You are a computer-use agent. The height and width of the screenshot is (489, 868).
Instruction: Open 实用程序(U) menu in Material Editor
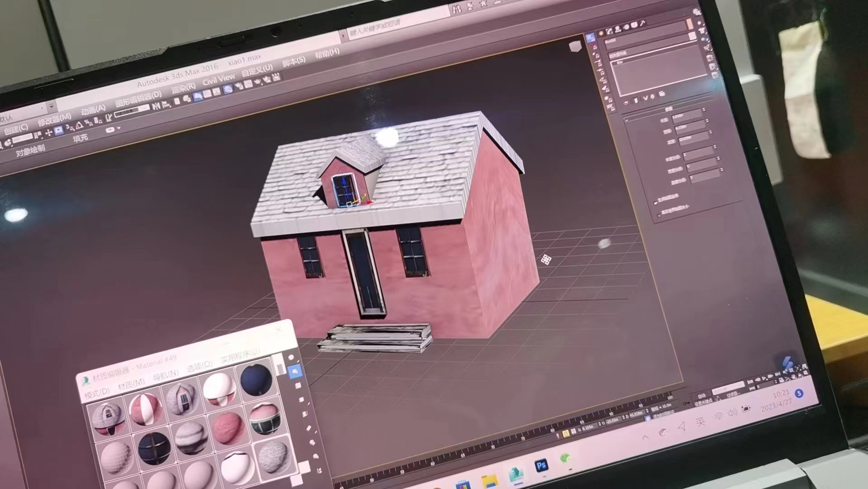(240, 355)
